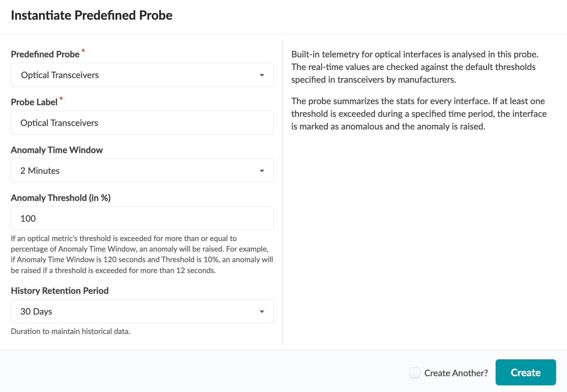Image resolution: width=567 pixels, height=392 pixels.
Task: Click the "Predefined Probe" field label
Action: click(45, 54)
